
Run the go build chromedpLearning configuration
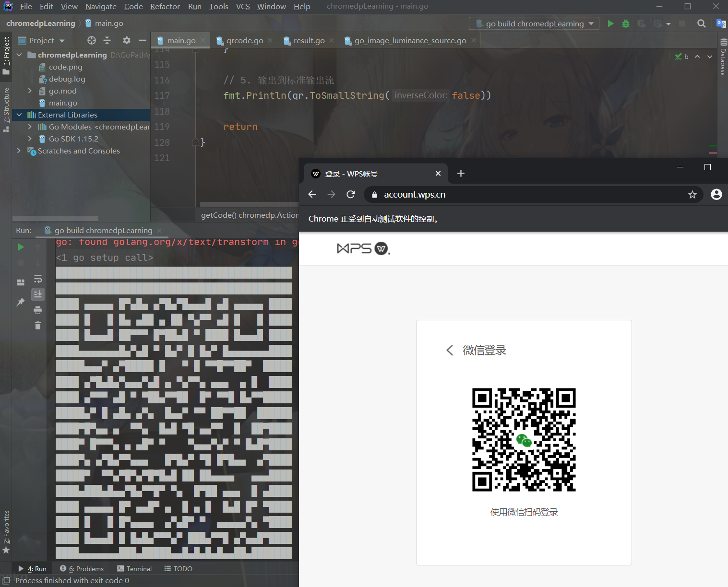(610, 23)
